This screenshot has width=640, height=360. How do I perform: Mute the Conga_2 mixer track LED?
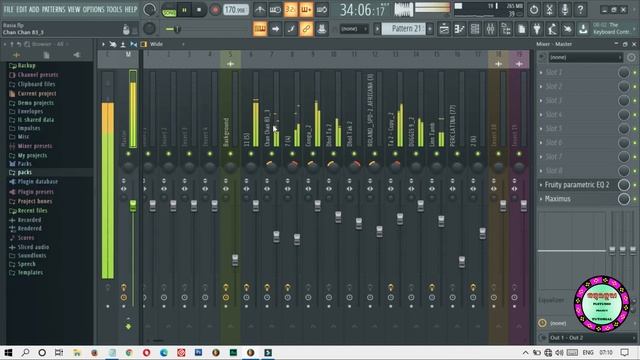tap(313, 154)
